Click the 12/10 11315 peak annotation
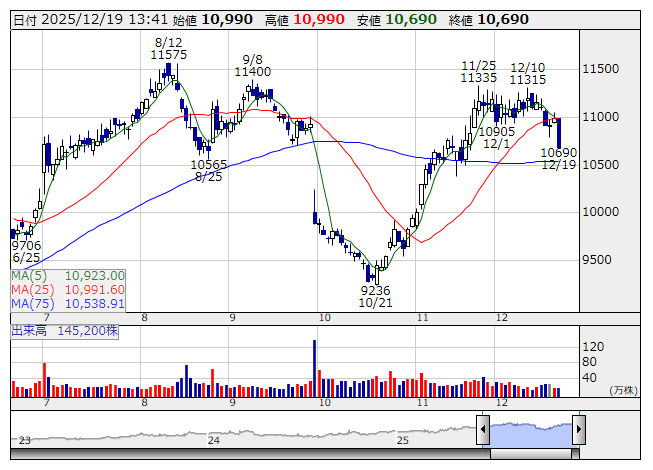 click(528, 73)
